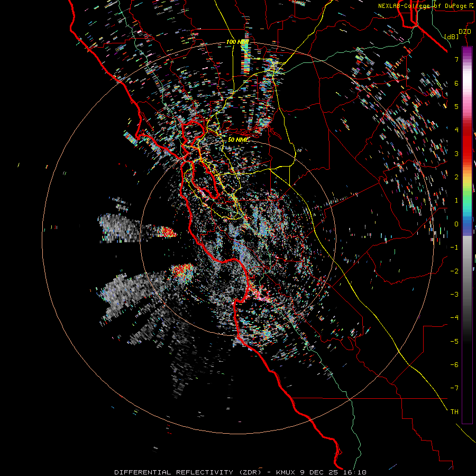Click the -4 value on color scale

(454, 317)
